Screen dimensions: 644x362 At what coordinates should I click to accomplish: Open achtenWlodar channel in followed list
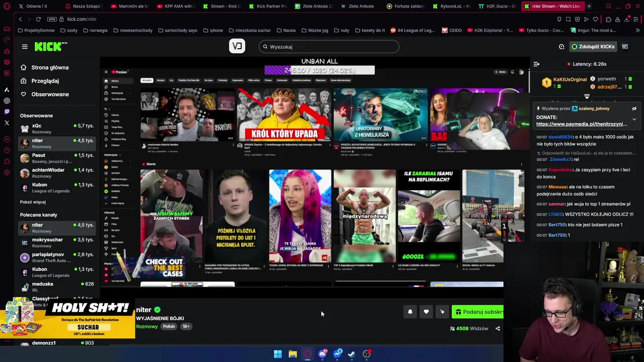(x=56, y=172)
